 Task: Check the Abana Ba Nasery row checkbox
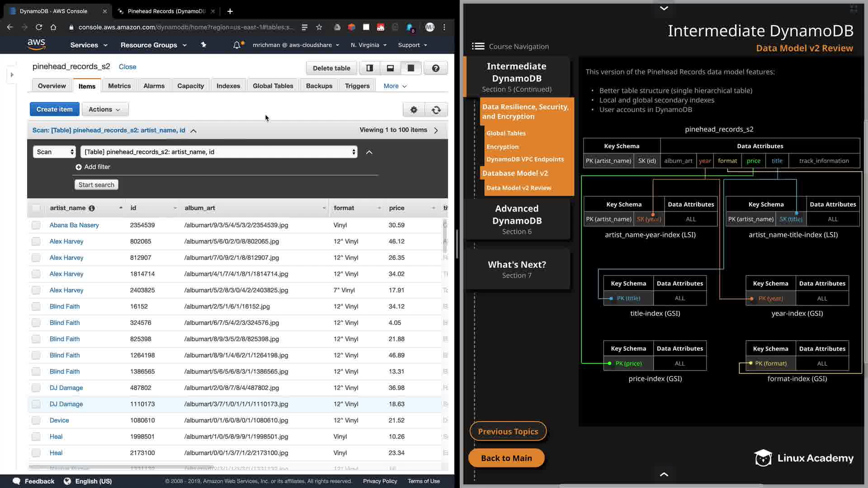pyautogui.click(x=36, y=225)
